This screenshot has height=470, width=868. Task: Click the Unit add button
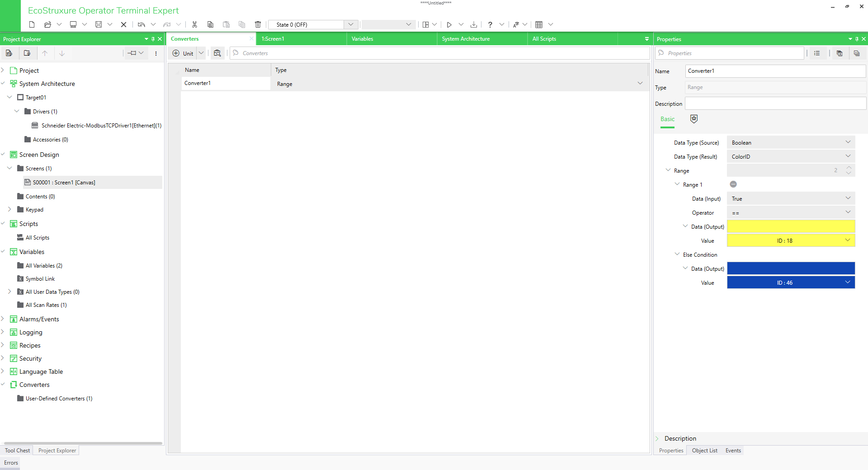point(183,53)
